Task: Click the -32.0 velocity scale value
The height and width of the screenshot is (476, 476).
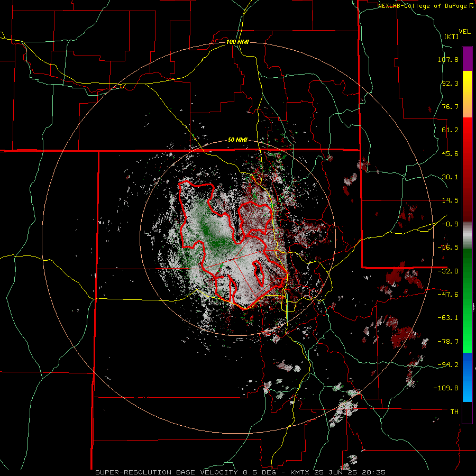Action: point(448,271)
